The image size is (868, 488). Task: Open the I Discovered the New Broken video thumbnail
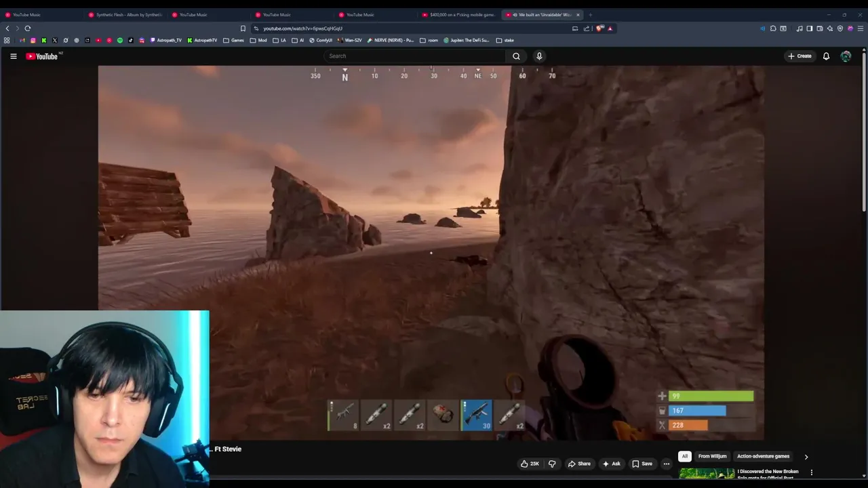click(707, 473)
